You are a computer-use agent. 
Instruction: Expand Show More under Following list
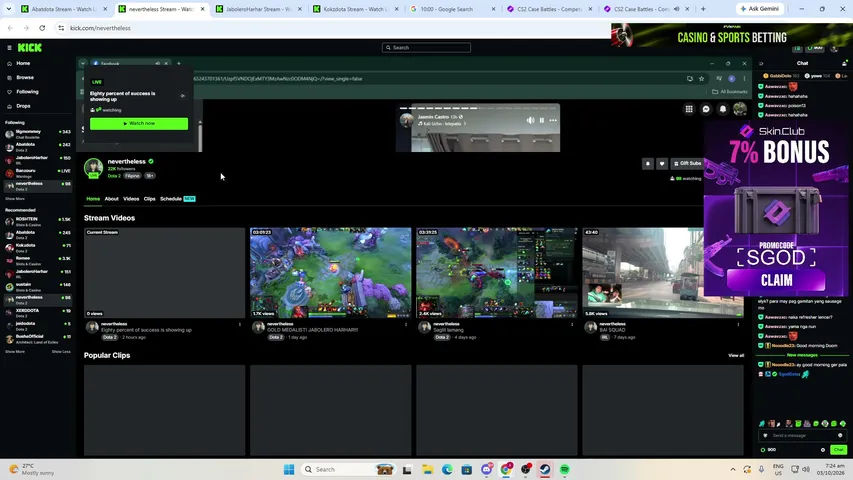(15, 199)
